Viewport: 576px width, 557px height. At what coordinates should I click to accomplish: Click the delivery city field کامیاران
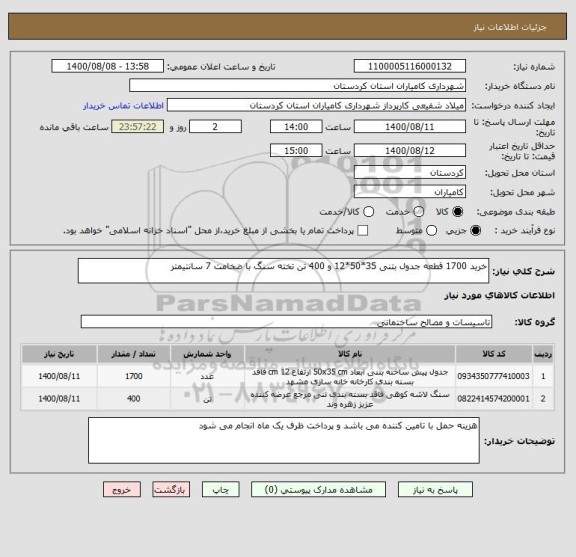point(410,192)
